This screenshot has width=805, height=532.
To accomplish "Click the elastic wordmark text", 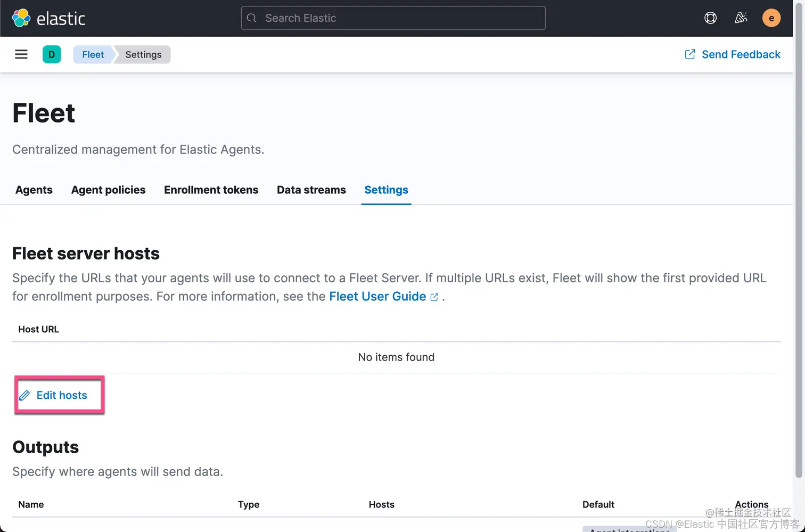I will coord(61,19).
